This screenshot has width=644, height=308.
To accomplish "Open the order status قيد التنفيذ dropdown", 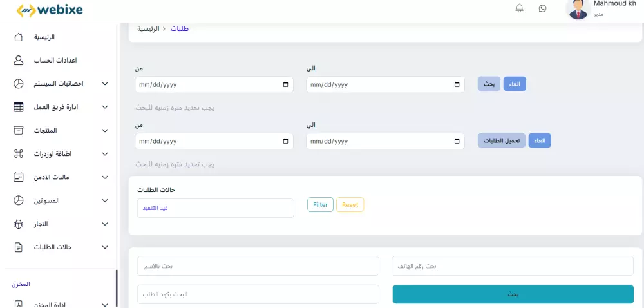I will coord(215,208).
